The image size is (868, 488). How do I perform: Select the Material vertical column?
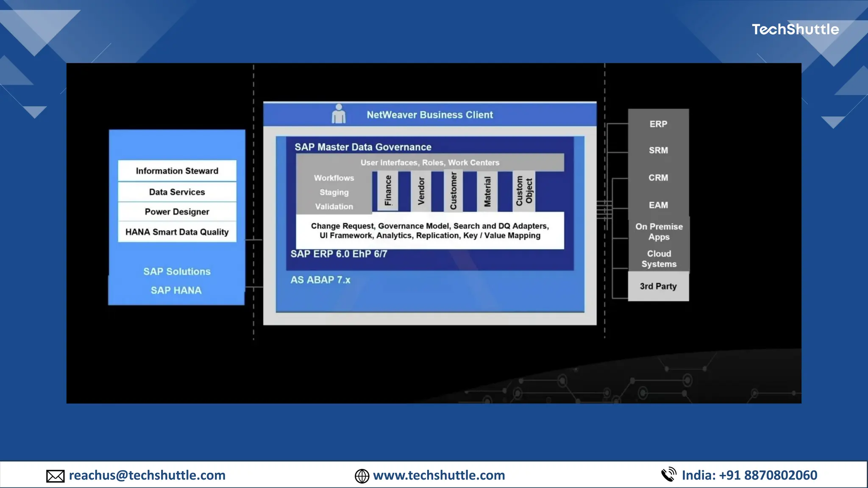(x=487, y=191)
